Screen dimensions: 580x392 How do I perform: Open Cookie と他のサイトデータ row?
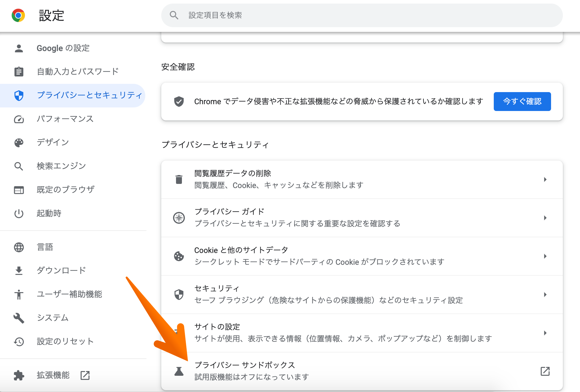(362, 256)
